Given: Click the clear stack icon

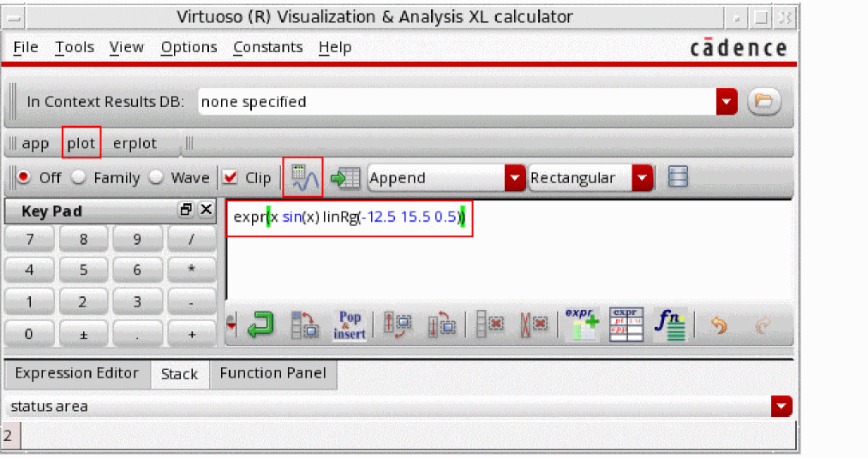Looking at the screenshot, I should tap(534, 324).
